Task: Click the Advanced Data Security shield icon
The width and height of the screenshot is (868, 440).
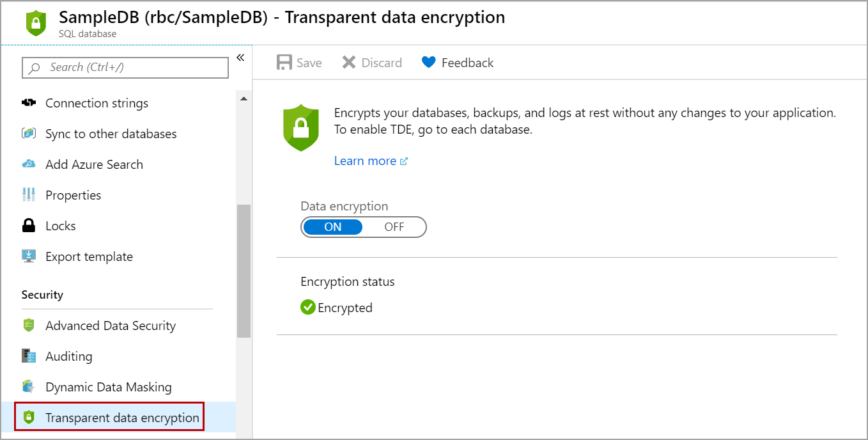Action: (28, 326)
